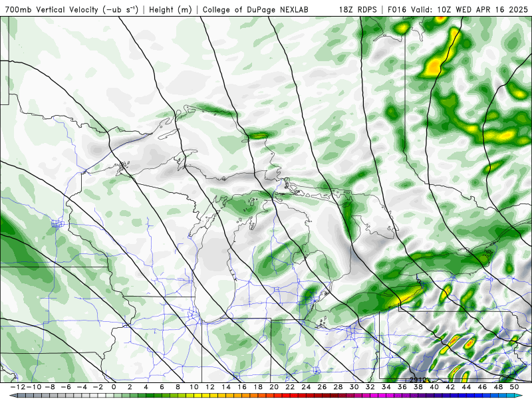Screen dimensions: 532x399
Task: Click the gray arrow tip starting the color bar
Action: pyautogui.click(x=13, y=396)
